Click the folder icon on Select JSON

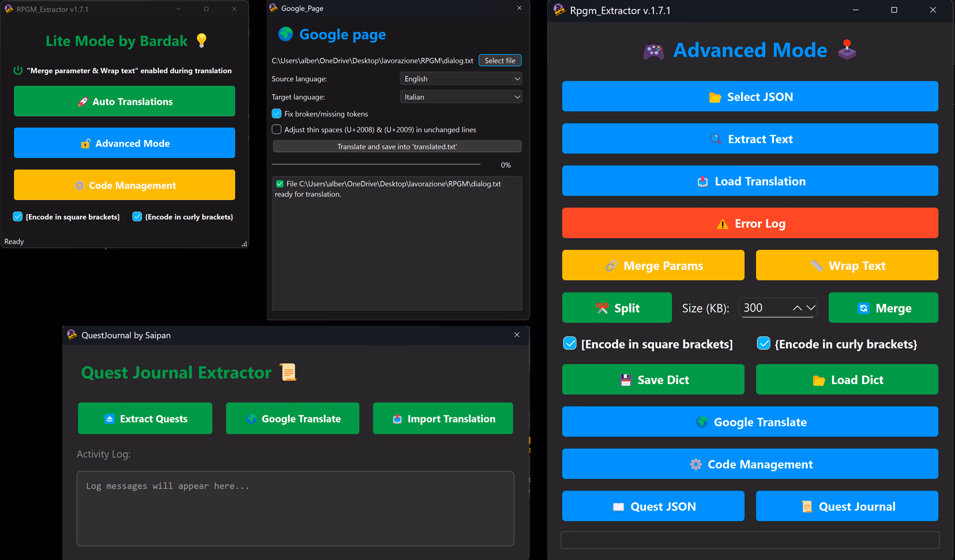[715, 97]
